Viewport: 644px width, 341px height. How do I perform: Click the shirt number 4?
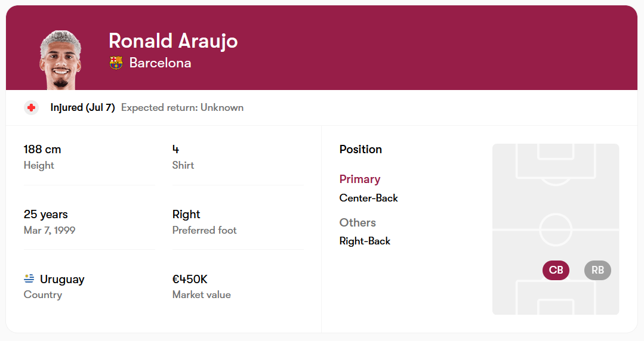(x=175, y=149)
